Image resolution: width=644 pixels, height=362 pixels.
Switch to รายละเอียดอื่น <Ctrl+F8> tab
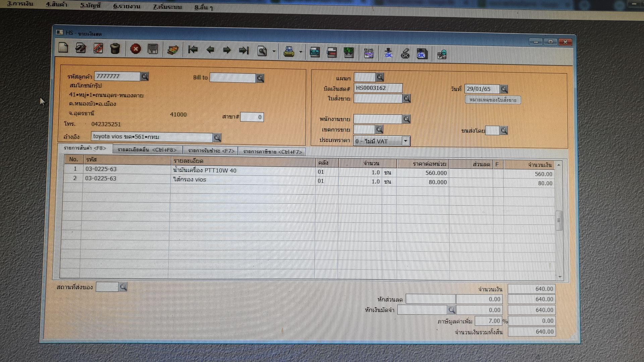147,150
